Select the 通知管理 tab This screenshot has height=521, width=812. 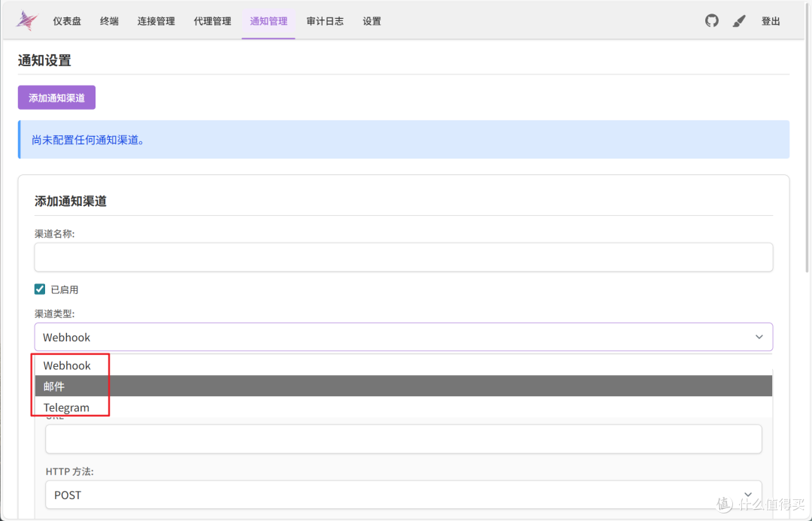pos(268,21)
